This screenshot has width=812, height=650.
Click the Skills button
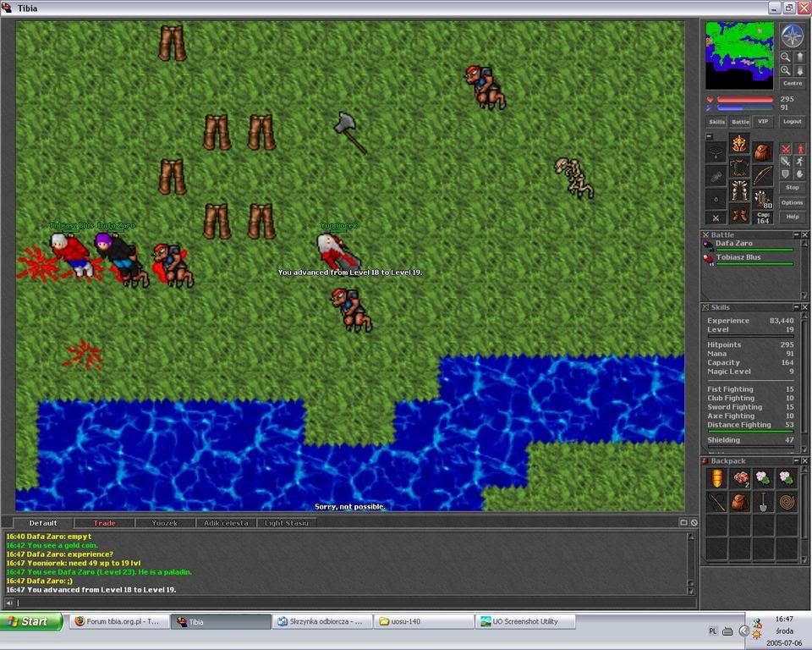point(716,122)
